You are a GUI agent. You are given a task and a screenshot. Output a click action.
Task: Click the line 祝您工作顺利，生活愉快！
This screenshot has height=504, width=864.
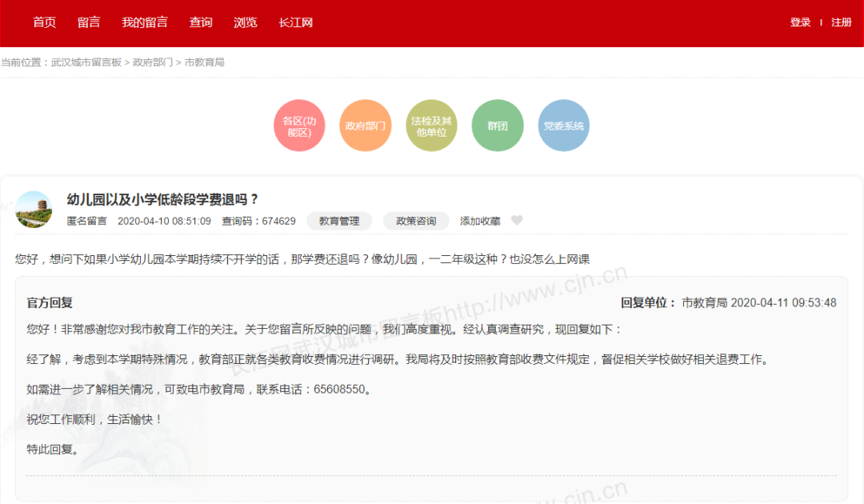(x=95, y=420)
